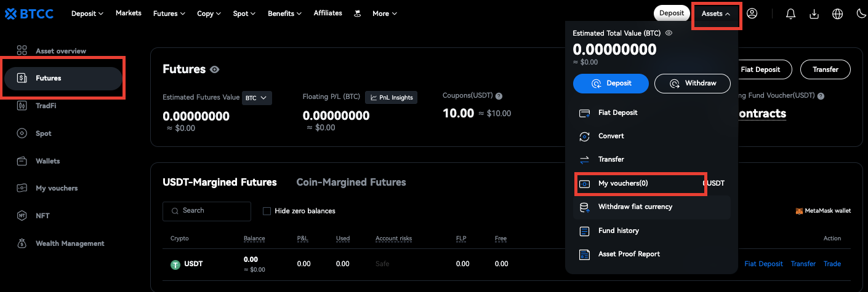This screenshot has height=292, width=868.
Task: Select My vouchers in Assets menu
Action: pos(623,183)
